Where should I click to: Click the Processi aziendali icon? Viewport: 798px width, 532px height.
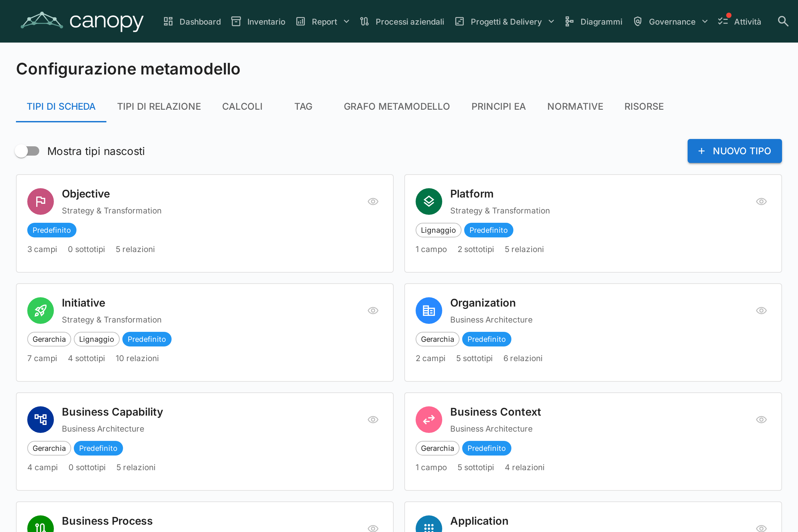[364, 21]
